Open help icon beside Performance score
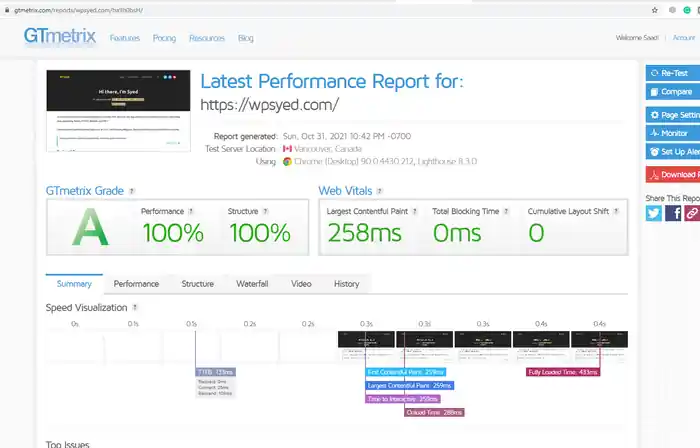 pos(191,211)
